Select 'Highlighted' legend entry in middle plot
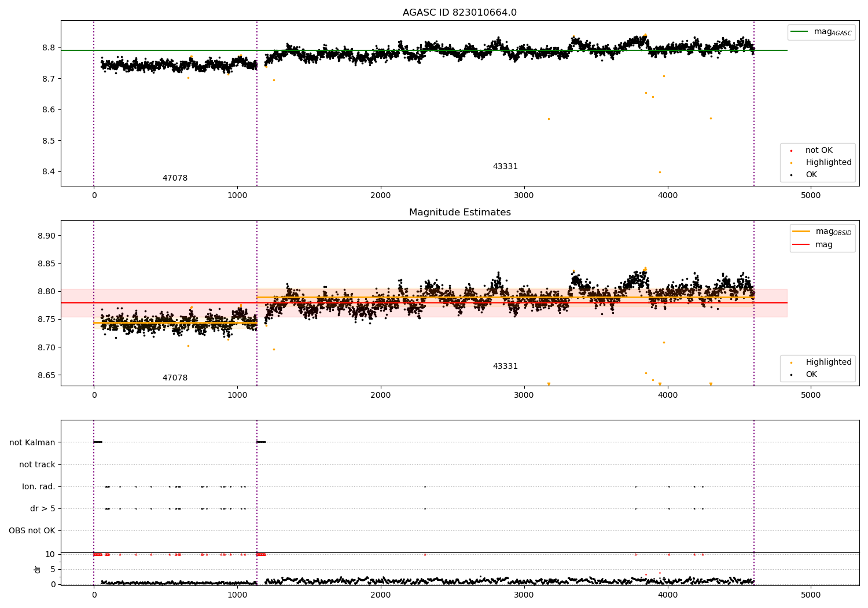This screenshot has height=608, width=868. 828,362
